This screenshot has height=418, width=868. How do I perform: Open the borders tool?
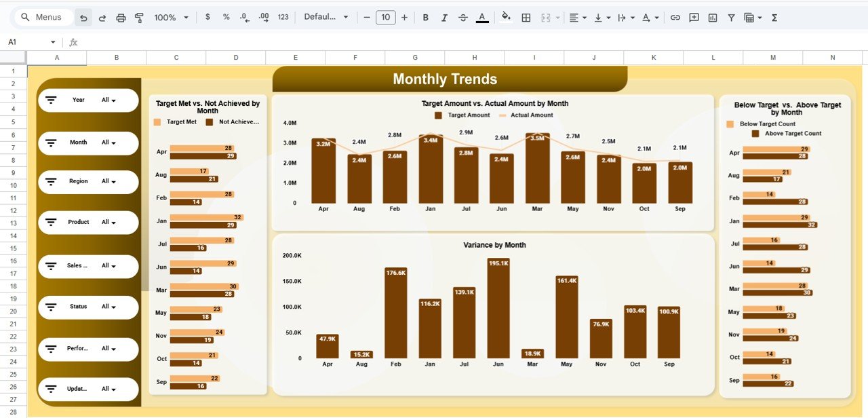click(526, 17)
